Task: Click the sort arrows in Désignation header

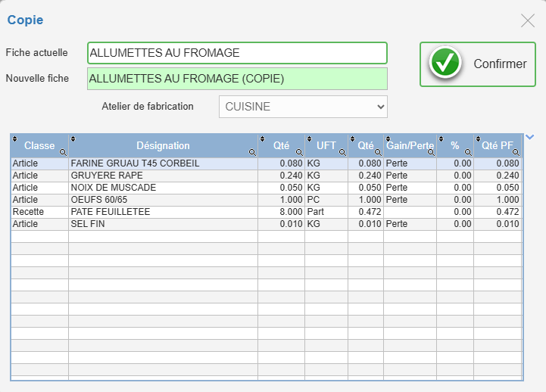Action: pyautogui.click(x=73, y=138)
